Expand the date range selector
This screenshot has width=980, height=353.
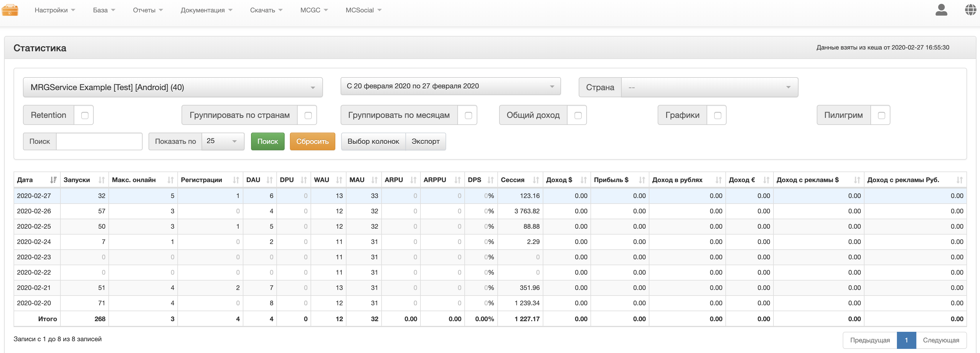[x=450, y=86]
